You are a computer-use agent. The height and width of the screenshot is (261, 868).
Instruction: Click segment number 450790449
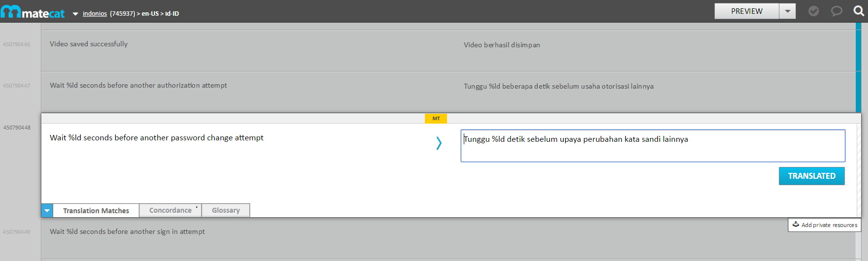17,232
